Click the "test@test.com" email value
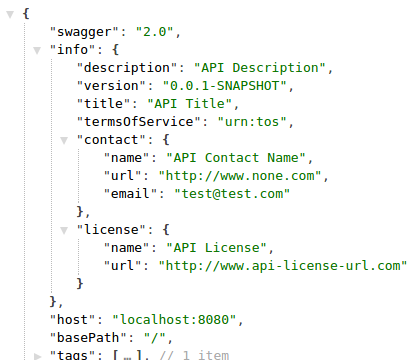This screenshot has width=418, height=360. coord(232,194)
